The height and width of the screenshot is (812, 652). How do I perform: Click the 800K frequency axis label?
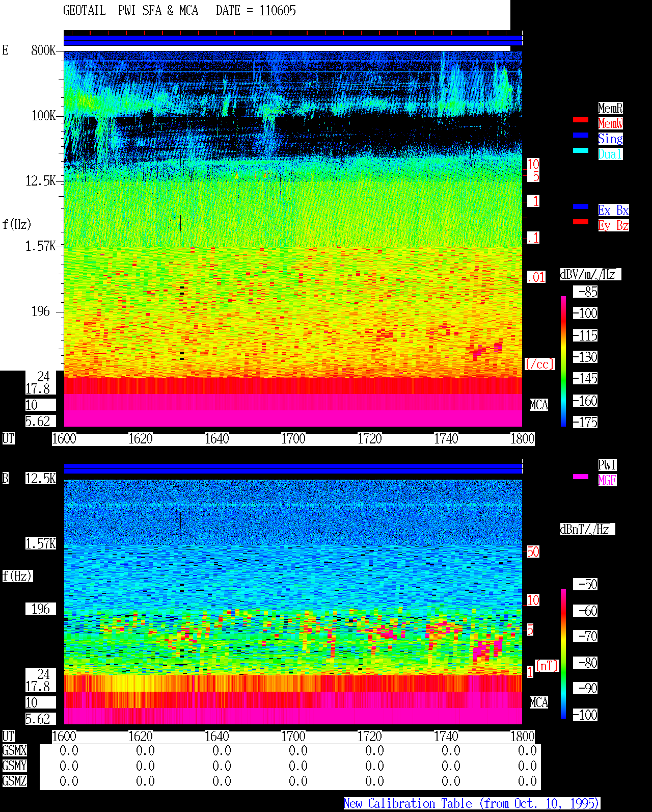click(x=43, y=50)
